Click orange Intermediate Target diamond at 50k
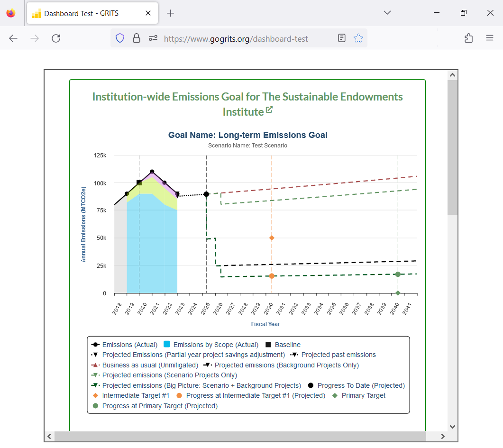503x448 pixels. pyautogui.click(x=272, y=238)
